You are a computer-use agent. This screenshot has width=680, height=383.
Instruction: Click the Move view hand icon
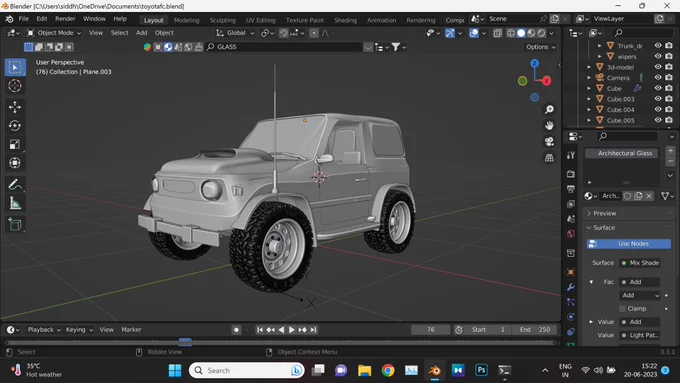pyautogui.click(x=549, y=126)
